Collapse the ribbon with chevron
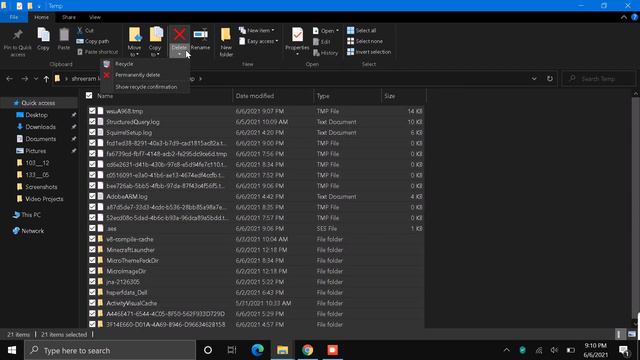 [x=624, y=17]
